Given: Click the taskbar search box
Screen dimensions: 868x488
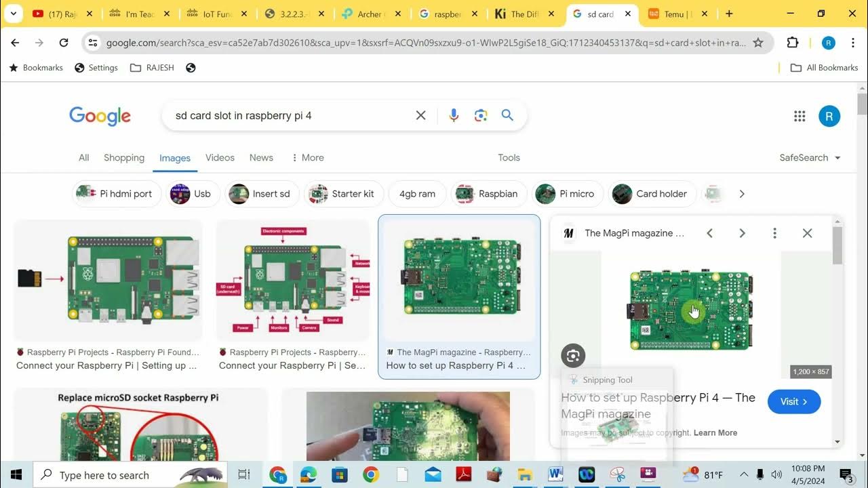Looking at the screenshot, I should [x=132, y=475].
